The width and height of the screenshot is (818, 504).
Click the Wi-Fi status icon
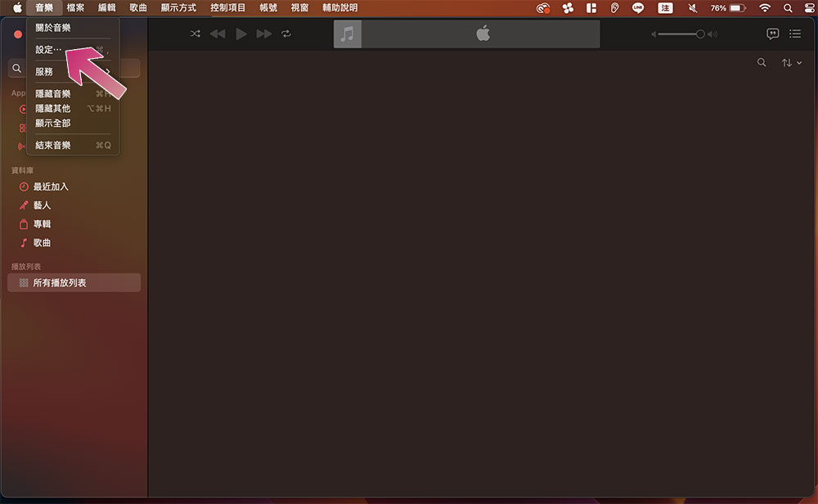pos(765,8)
